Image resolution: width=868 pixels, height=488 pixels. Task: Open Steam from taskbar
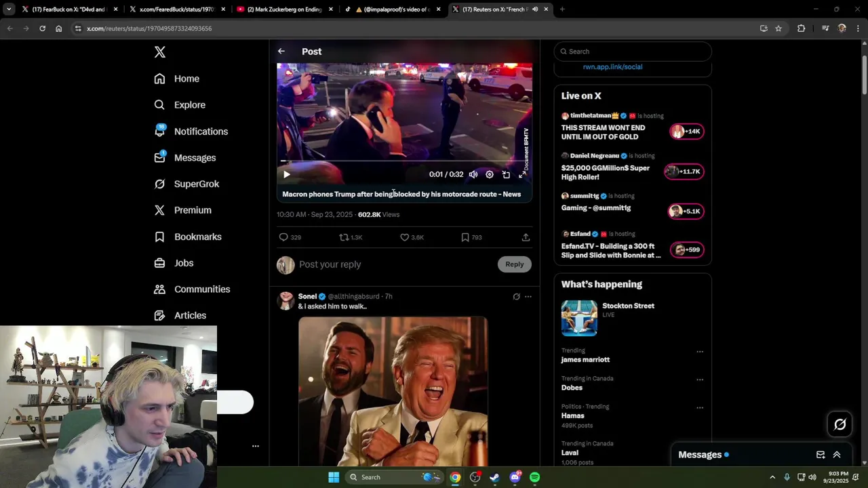pyautogui.click(x=495, y=477)
